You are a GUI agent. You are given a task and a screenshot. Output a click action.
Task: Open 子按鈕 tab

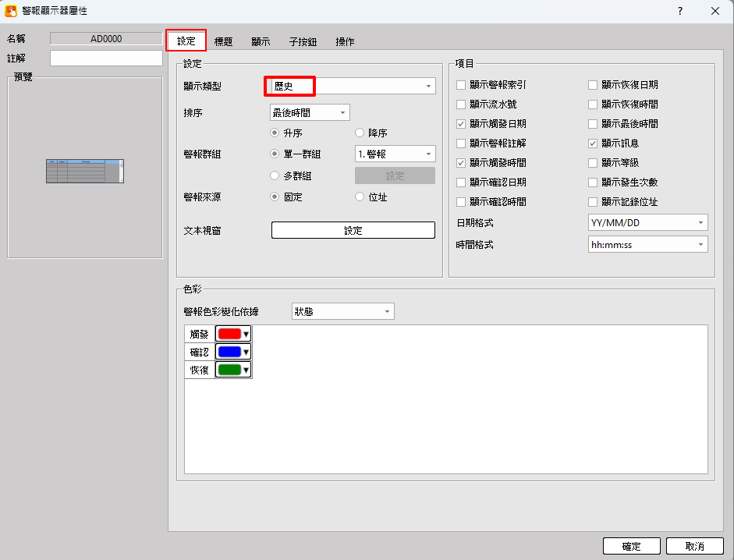point(303,42)
